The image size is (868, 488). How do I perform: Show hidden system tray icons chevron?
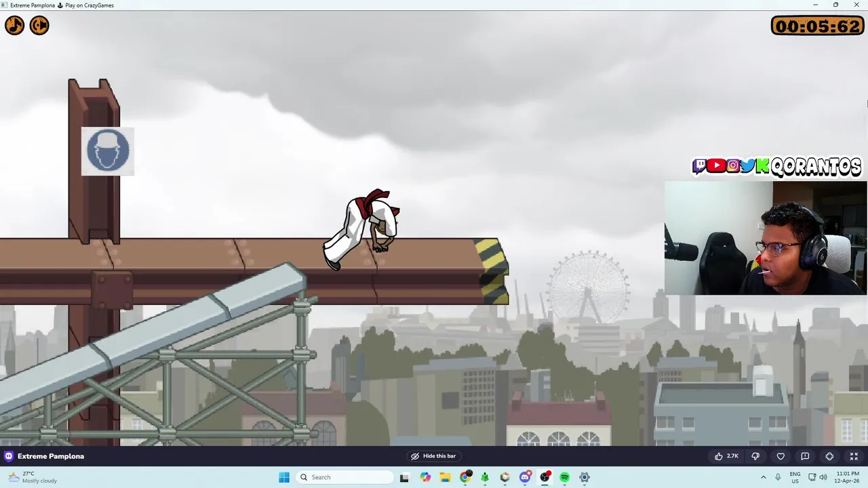[764, 477]
